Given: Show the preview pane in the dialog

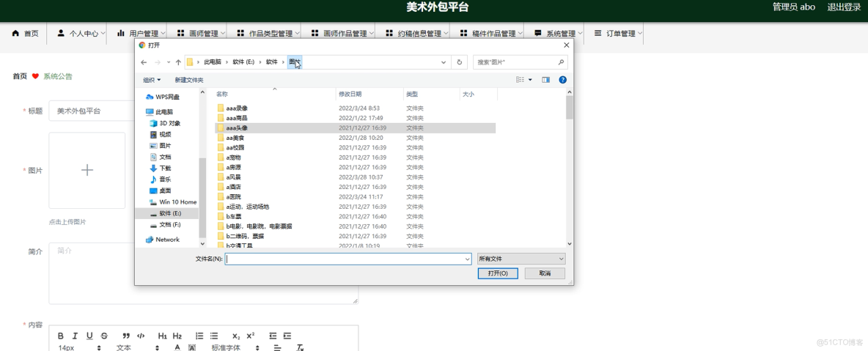Looking at the screenshot, I should [546, 80].
